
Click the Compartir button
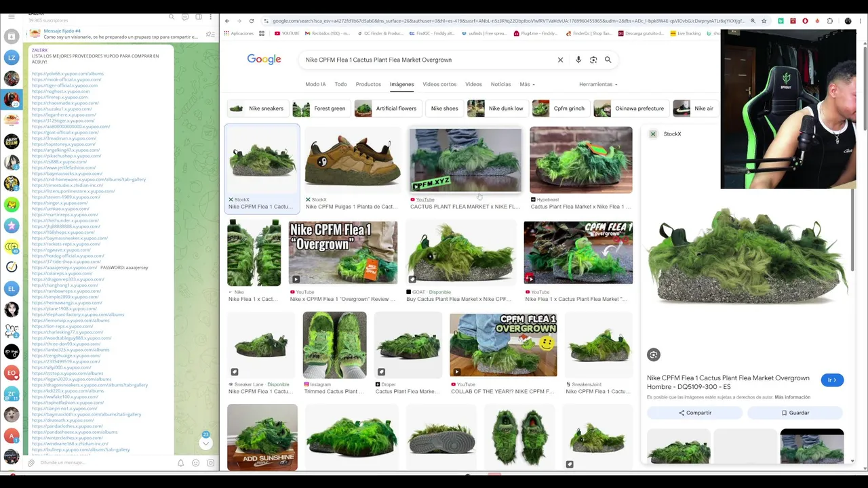coord(694,413)
